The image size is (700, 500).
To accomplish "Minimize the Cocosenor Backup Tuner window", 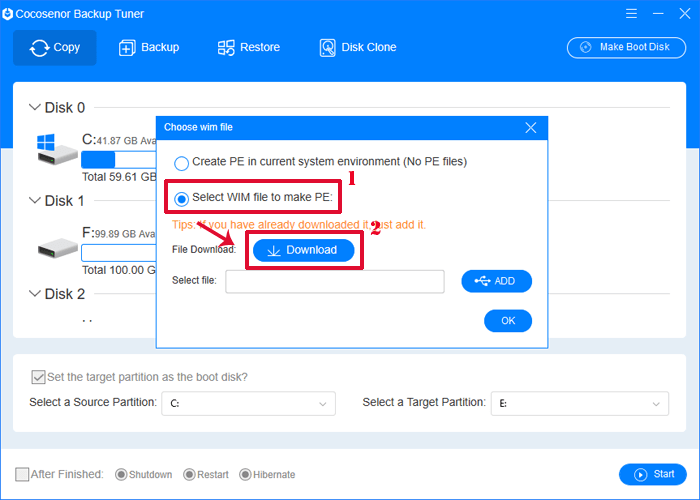I will (x=658, y=14).
